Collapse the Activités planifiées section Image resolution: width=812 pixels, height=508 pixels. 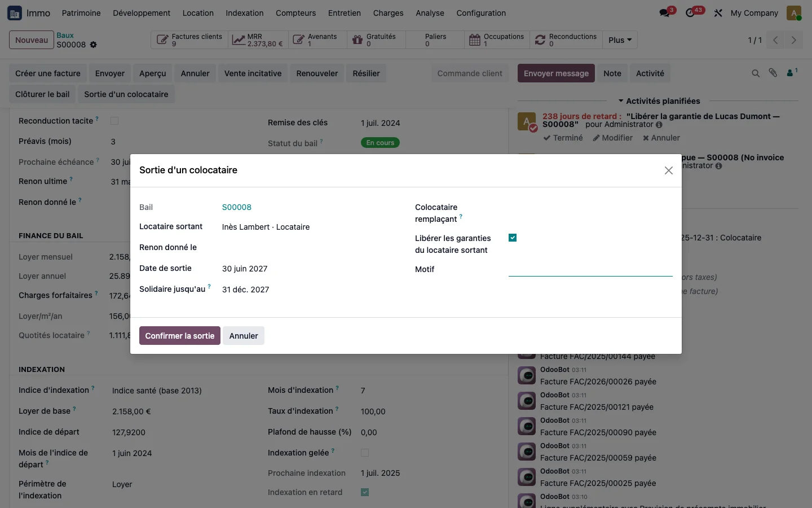pos(659,101)
